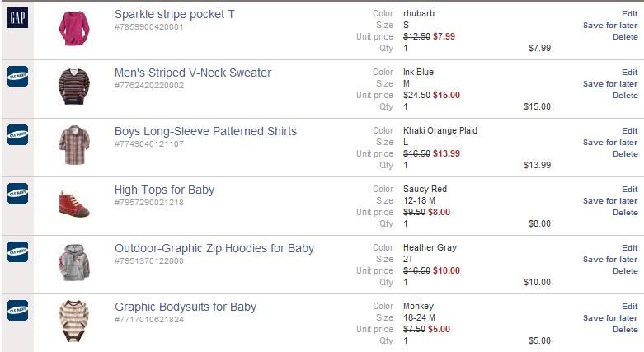The height and width of the screenshot is (352, 644).
Task: Save the Men's Striped Sweater for later
Action: 610,84
